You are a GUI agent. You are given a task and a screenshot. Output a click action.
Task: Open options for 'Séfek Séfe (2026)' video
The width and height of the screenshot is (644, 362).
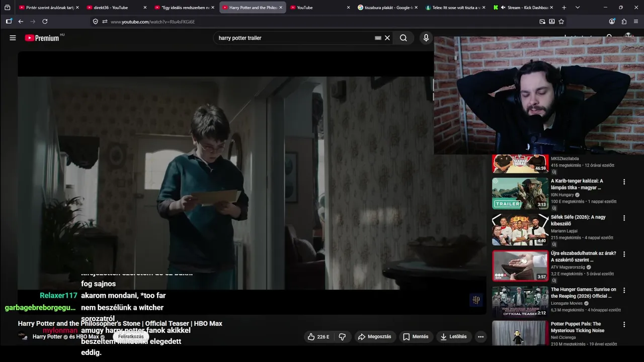[x=624, y=218]
